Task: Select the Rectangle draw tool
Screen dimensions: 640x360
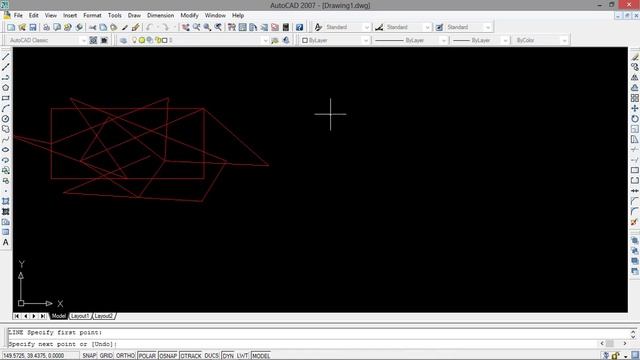Action: coord(6,98)
